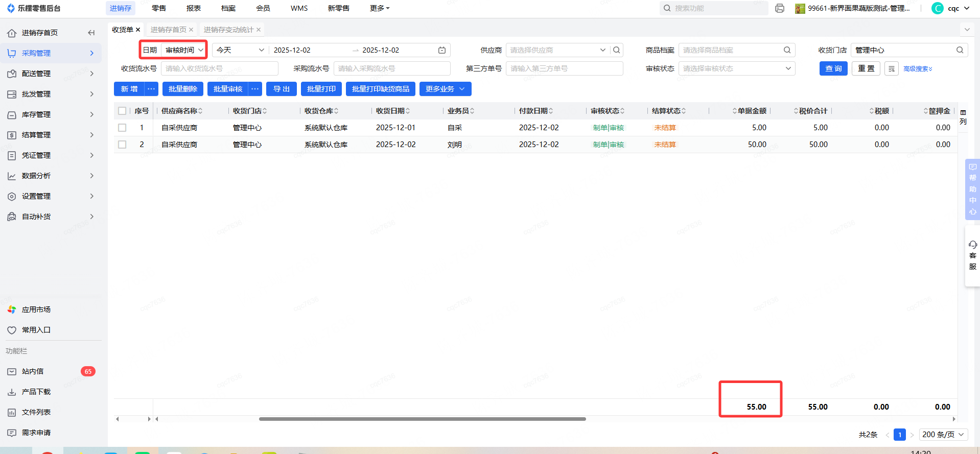Open the column settings 列 icon
The width and height of the screenshot is (980, 454).
pos(963,117)
